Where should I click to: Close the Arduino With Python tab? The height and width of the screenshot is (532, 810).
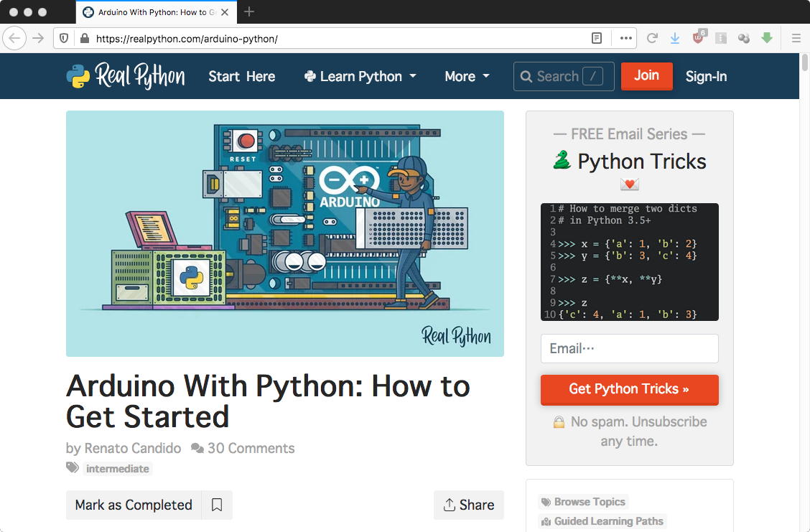(x=225, y=12)
